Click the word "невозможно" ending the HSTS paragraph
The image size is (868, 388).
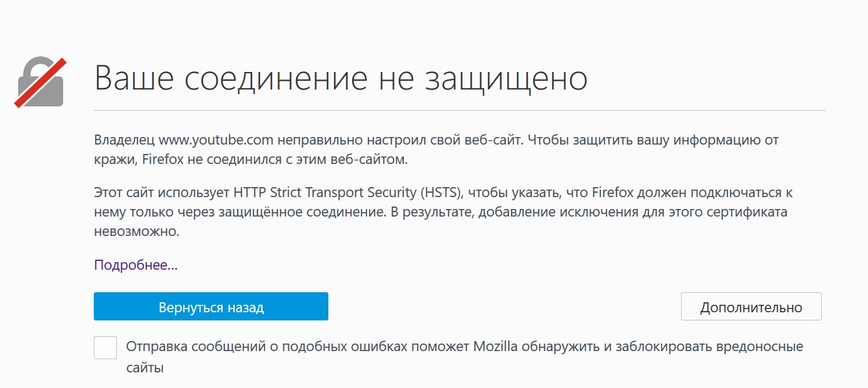point(136,232)
